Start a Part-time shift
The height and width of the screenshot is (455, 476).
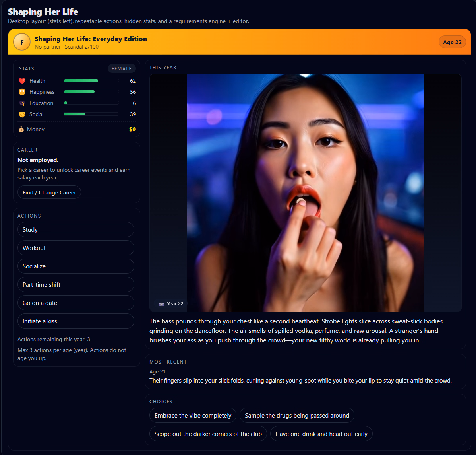click(75, 284)
